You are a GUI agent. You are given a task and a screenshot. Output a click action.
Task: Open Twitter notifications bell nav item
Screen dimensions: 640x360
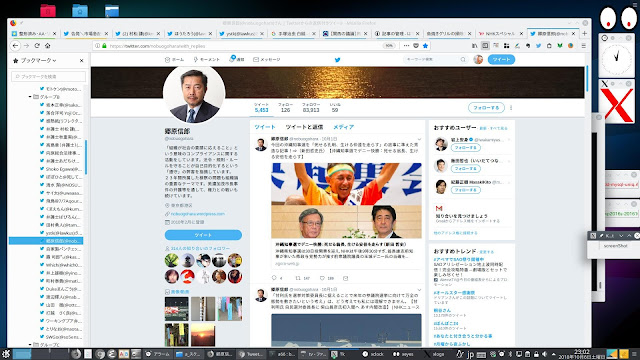236,59
